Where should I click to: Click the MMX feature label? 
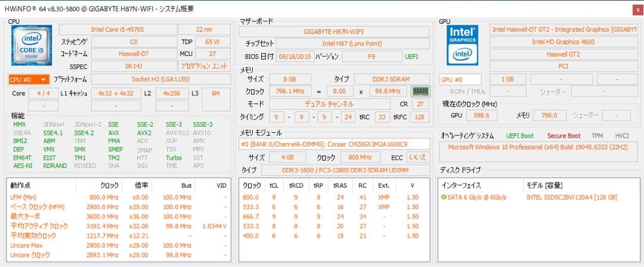20,125
